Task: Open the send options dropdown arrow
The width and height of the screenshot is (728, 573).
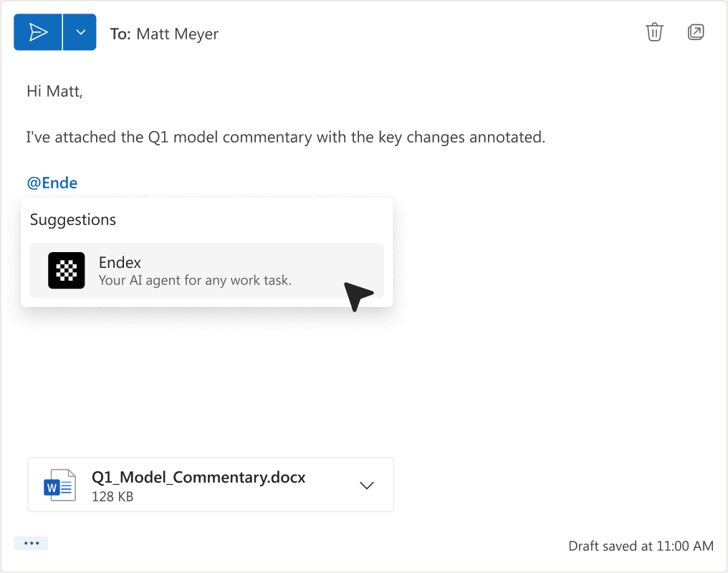Action: tap(80, 32)
